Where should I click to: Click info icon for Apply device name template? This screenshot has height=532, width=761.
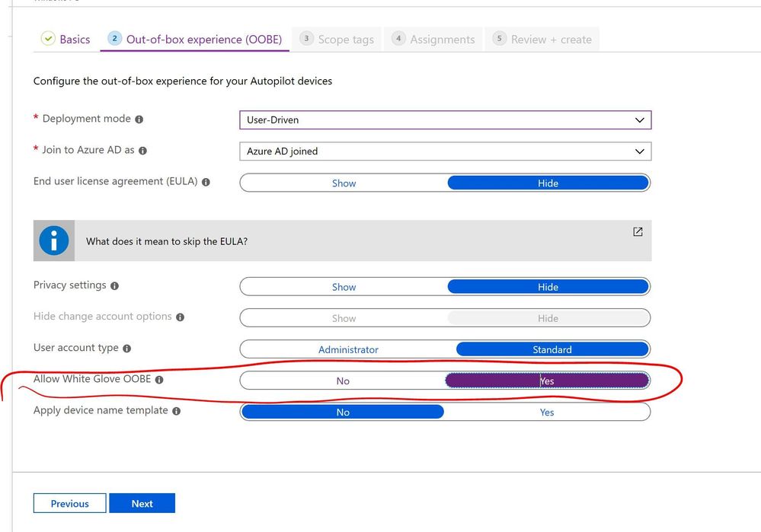[x=177, y=411]
